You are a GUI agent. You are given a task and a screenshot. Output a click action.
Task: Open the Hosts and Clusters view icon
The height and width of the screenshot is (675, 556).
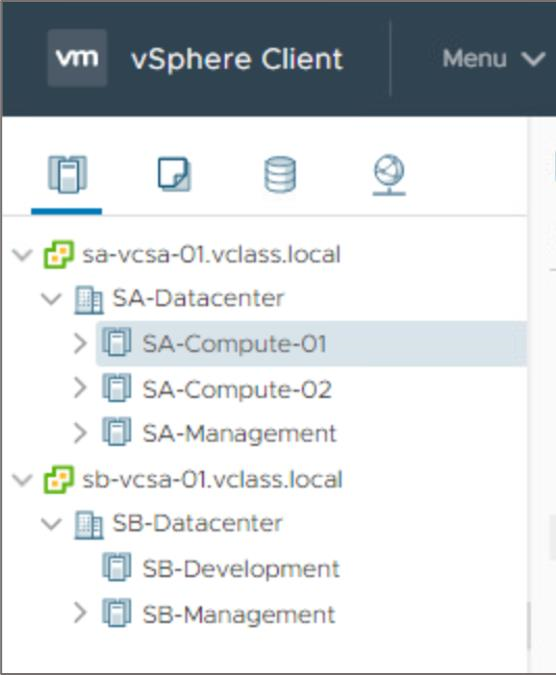pos(68,174)
